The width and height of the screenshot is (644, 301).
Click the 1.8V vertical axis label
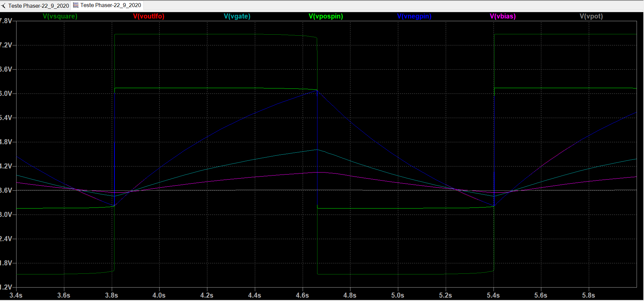[6, 263]
